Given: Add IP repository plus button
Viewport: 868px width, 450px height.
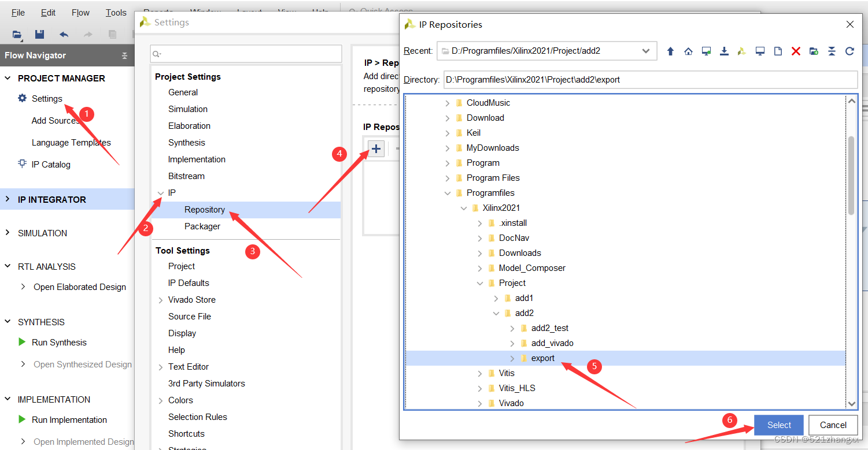Looking at the screenshot, I should point(376,148).
